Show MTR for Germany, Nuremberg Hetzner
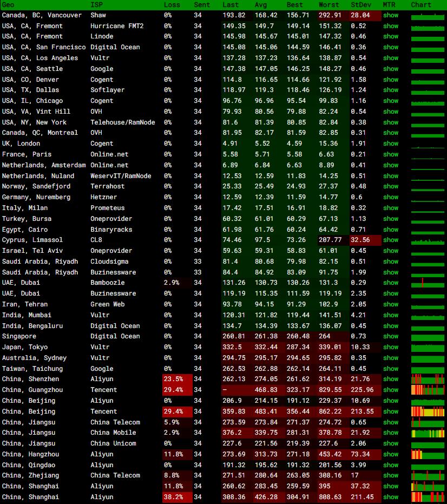The height and width of the screenshot is (504, 447). 391,197
